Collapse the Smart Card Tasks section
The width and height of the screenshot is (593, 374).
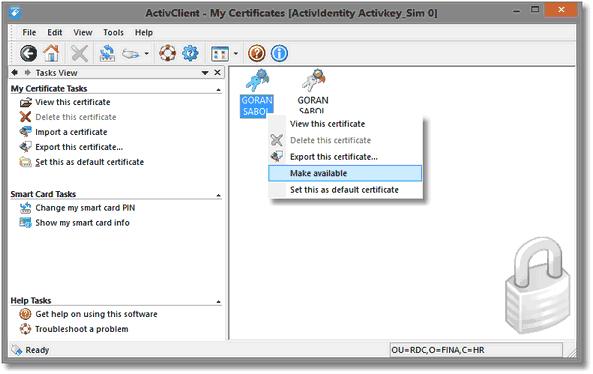(x=219, y=196)
